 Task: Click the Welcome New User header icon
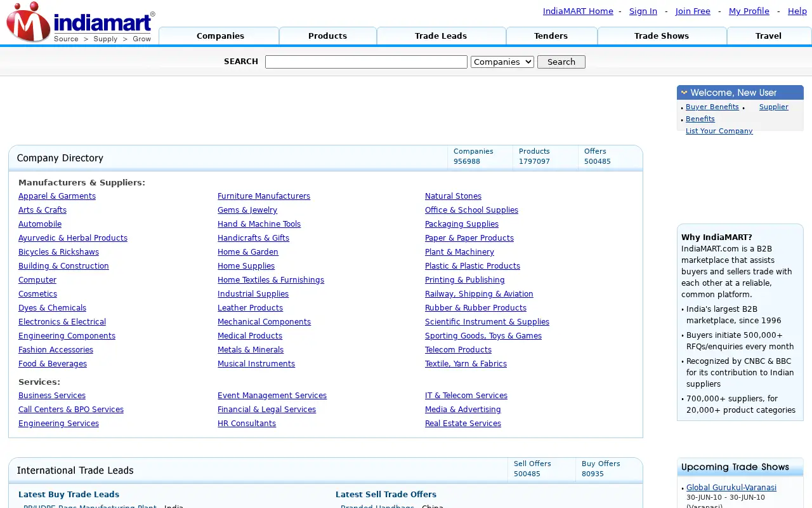click(x=684, y=93)
